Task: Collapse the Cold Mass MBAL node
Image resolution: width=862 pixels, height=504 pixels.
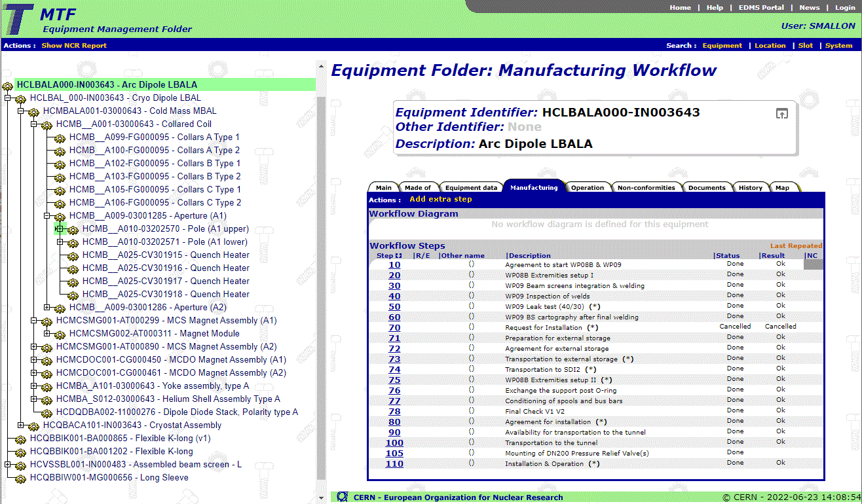Action: [x=21, y=111]
